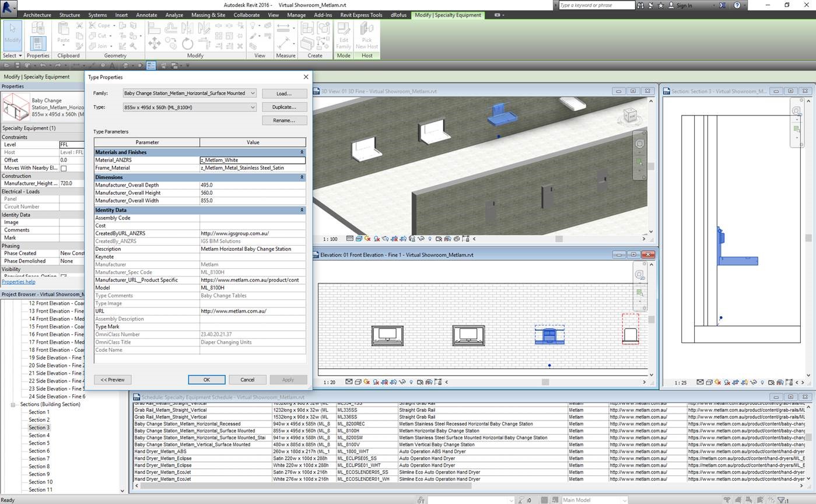The image size is (816, 504).
Task: Collapse the Identity Data parameter group
Action: click(302, 210)
